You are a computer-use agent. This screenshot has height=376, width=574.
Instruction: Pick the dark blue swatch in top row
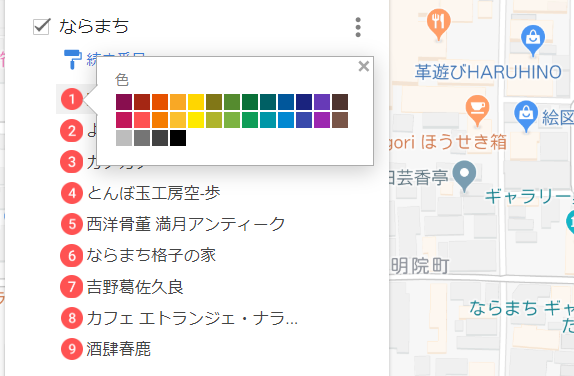[286, 102]
